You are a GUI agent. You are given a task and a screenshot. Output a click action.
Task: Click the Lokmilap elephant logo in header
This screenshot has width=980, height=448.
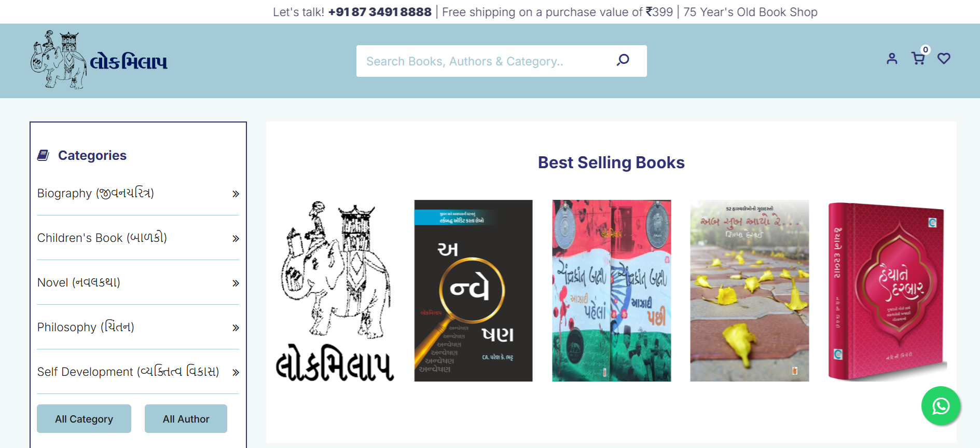click(99, 60)
